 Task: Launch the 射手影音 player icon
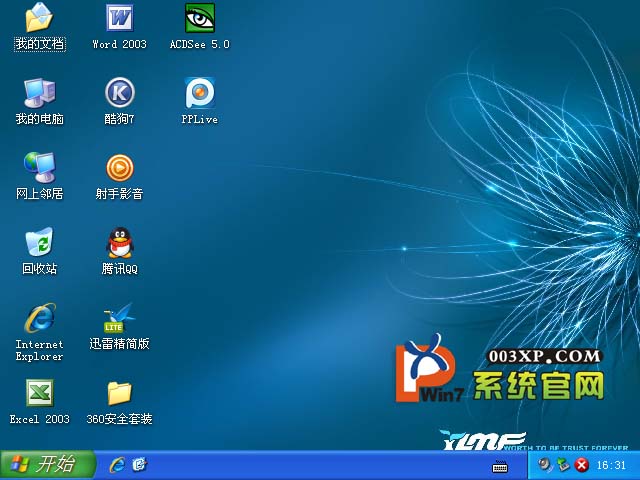120,167
